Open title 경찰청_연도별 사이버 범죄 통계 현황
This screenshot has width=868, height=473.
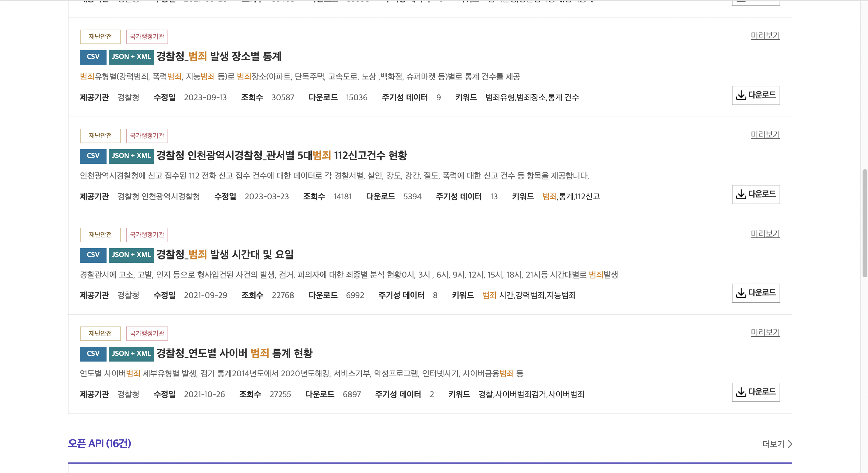click(235, 353)
